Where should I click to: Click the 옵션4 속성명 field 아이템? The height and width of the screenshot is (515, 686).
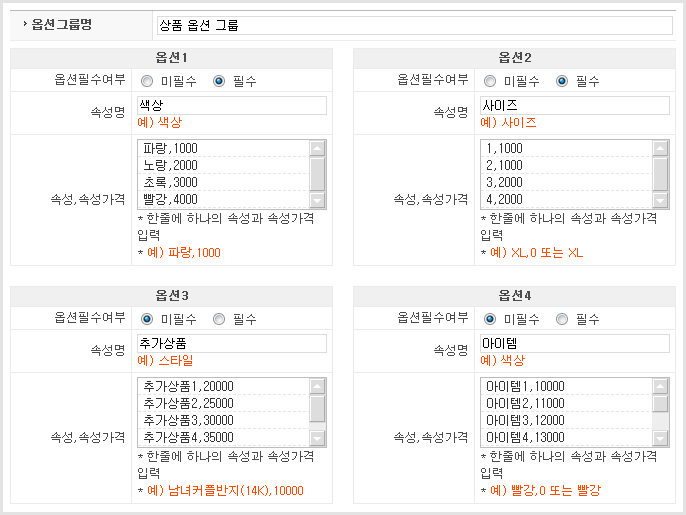coord(574,343)
